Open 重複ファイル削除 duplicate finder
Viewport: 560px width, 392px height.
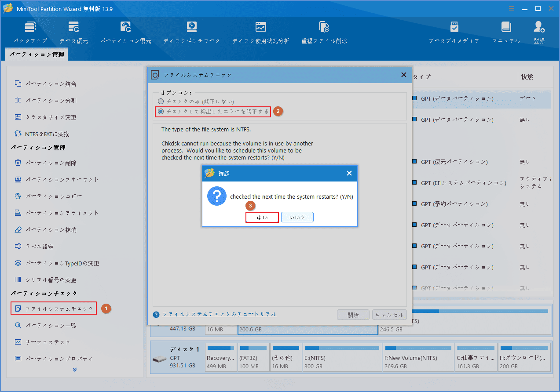coord(324,33)
